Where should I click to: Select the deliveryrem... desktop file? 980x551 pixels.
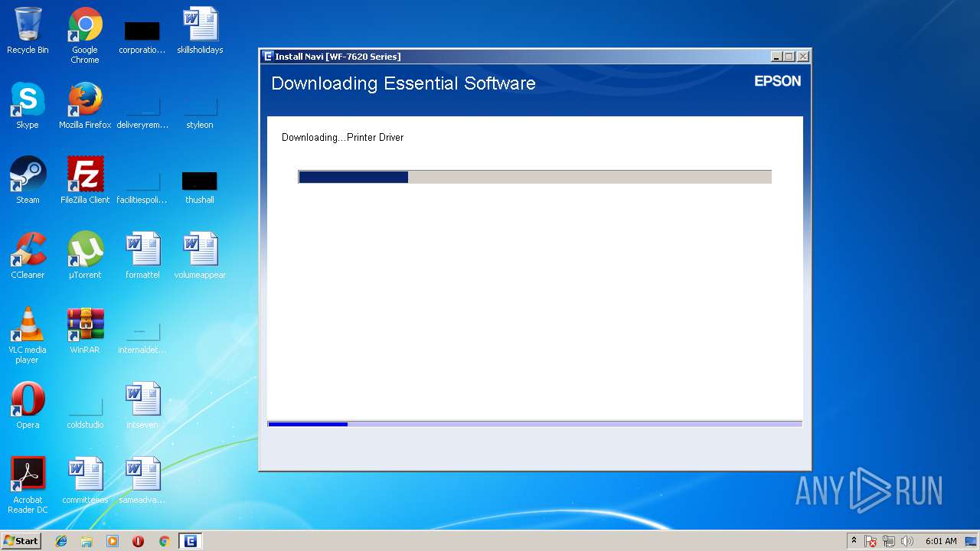click(x=142, y=113)
